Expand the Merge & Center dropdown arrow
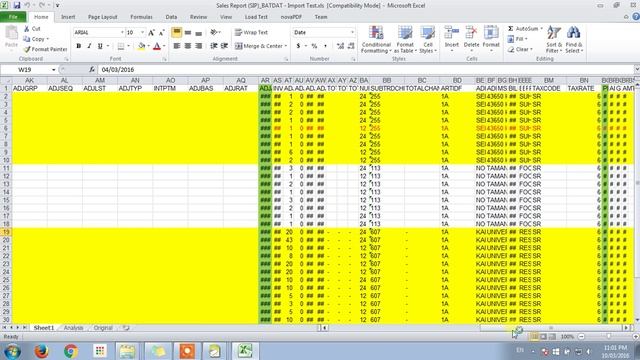Screen dimensions: 640x360 point(286,46)
